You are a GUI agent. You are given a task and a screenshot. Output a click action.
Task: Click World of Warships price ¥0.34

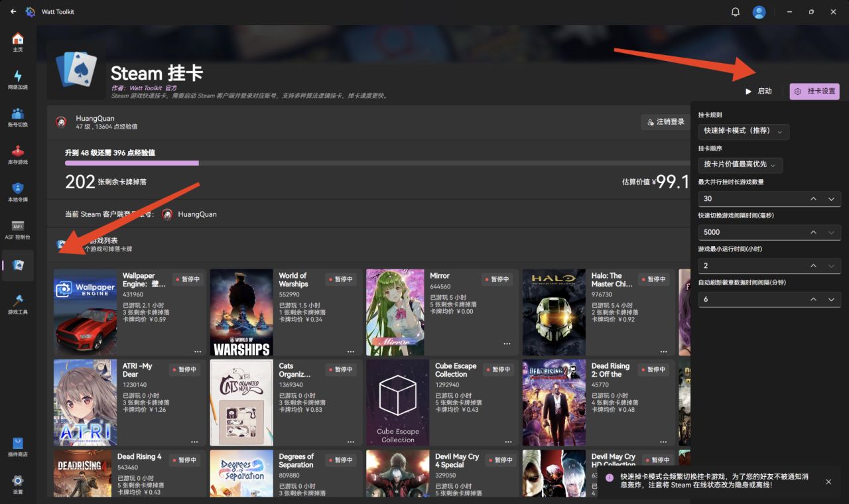pyautogui.click(x=300, y=320)
